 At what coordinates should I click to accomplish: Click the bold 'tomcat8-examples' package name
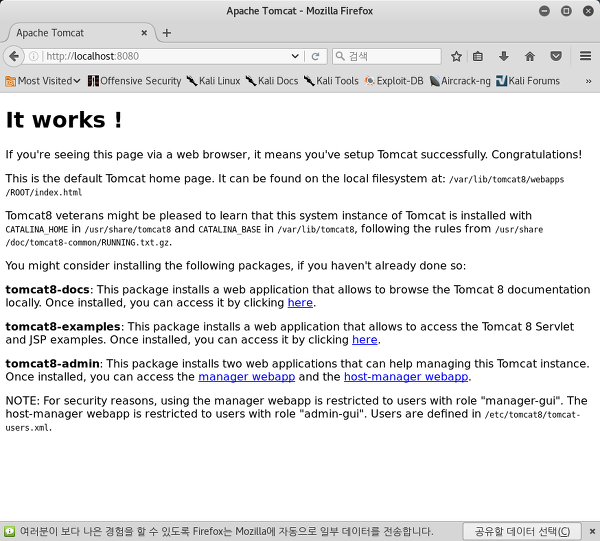pos(63,327)
